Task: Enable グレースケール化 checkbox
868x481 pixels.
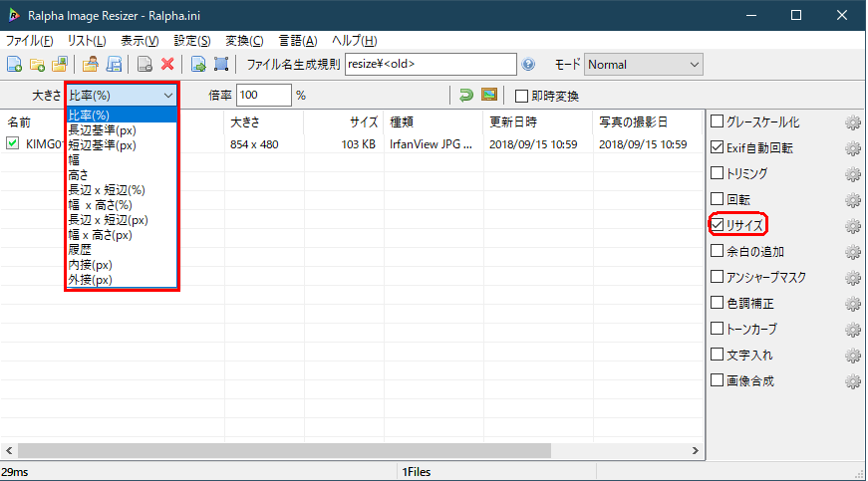Action: pyautogui.click(x=717, y=121)
